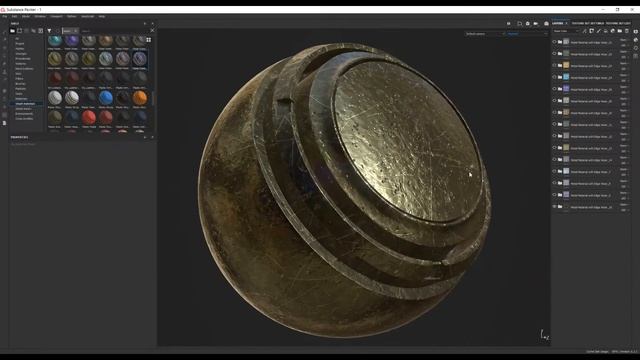
Task: Select the Projection tool in left toolbar
Action: [4, 48]
